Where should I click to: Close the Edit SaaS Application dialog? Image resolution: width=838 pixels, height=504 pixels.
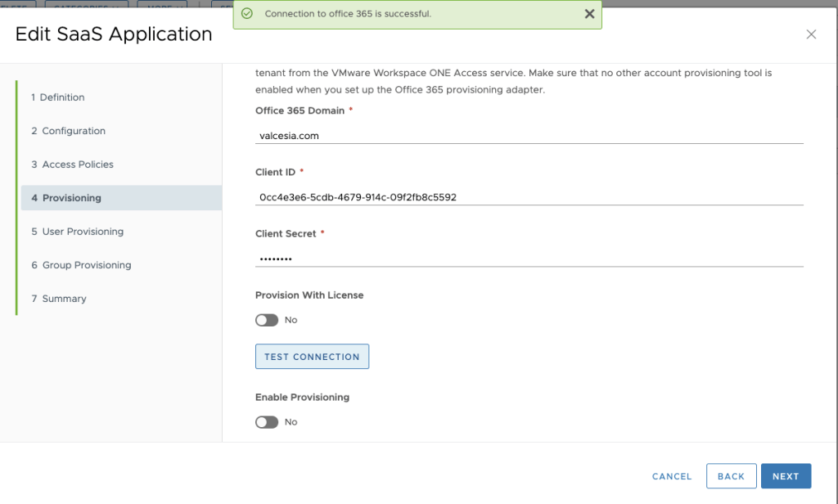pos(811,34)
